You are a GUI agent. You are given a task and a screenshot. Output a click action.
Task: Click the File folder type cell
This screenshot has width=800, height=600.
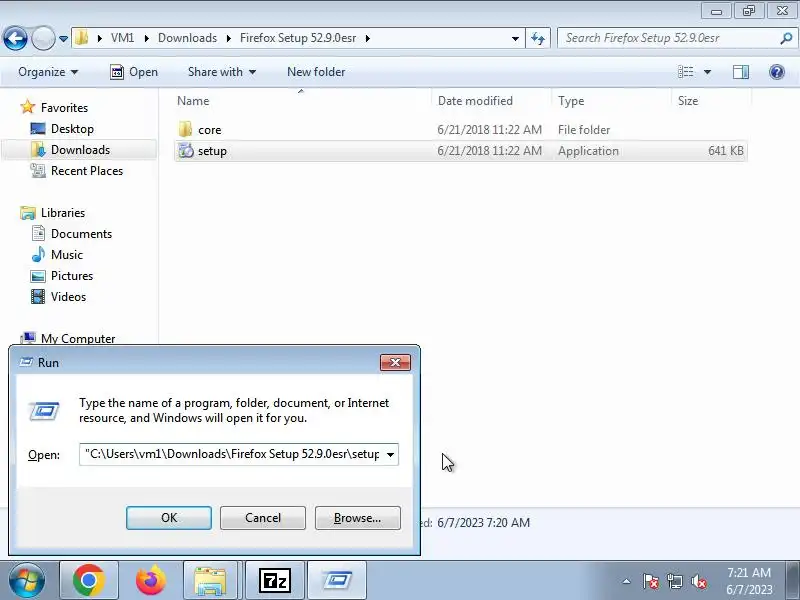(584, 130)
